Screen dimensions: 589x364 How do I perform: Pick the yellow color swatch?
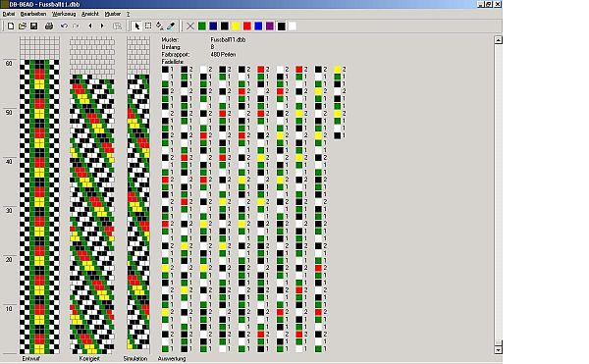click(x=236, y=26)
